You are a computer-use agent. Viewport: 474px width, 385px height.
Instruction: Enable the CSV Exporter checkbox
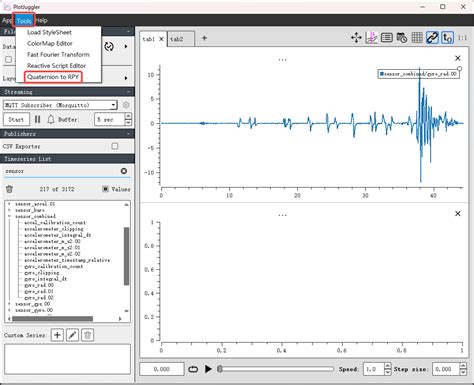115,146
